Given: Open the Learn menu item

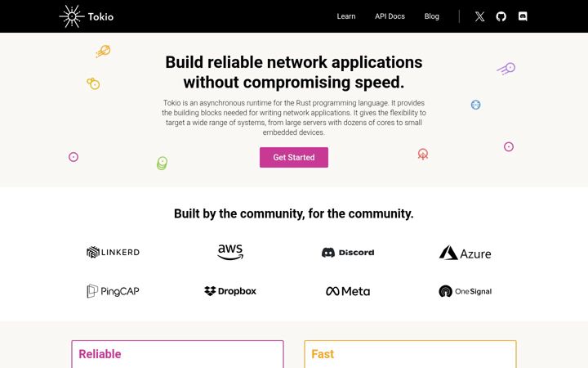Looking at the screenshot, I should (345, 16).
